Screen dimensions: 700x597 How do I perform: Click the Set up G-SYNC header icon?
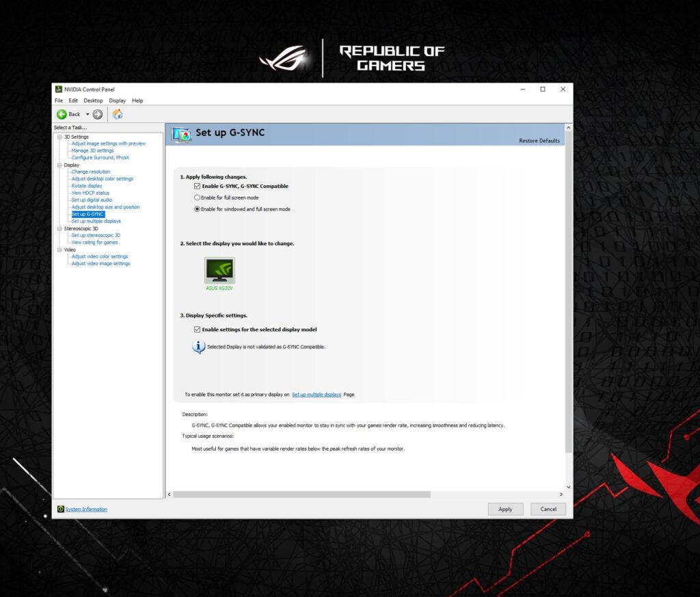click(182, 134)
